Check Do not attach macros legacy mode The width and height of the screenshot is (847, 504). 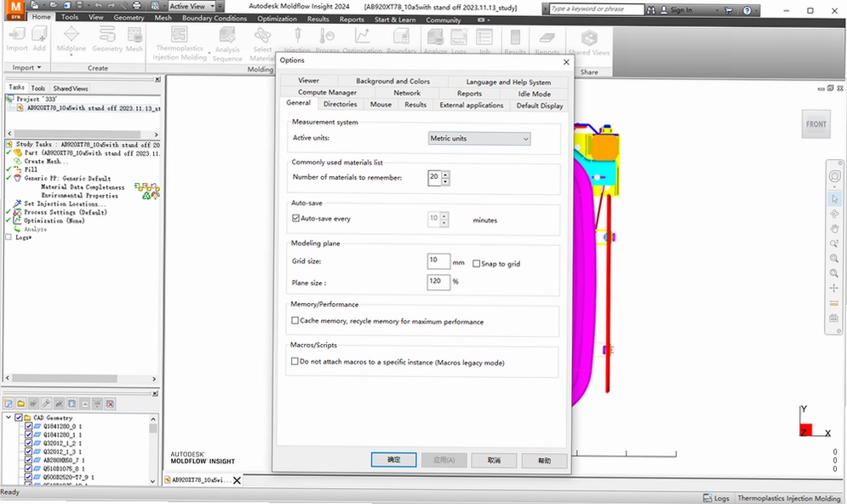[x=295, y=361]
